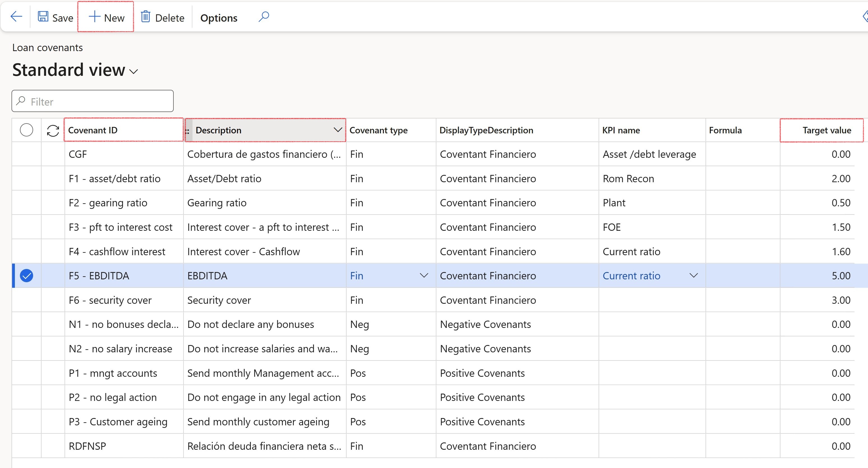Select P2 - no legal action cell
This screenshot has width=868, height=468.
click(124, 398)
